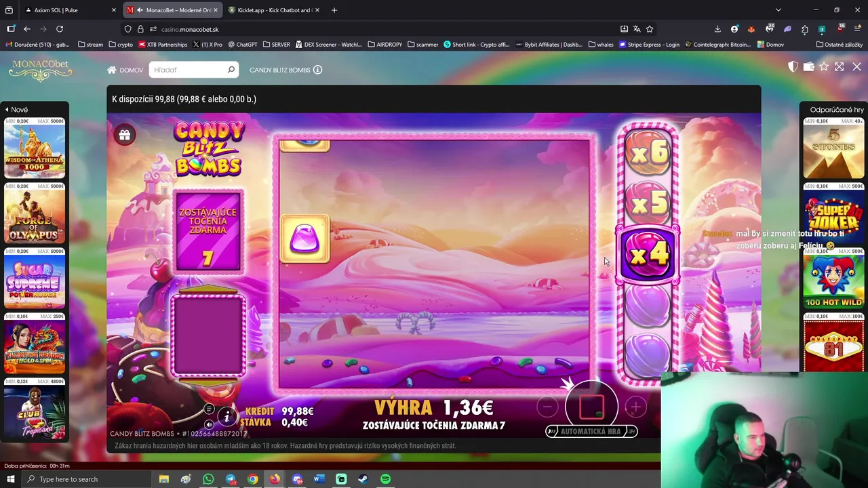The width and height of the screenshot is (868, 488).
Task: Open the game info 'i' button
Action: coord(227,416)
